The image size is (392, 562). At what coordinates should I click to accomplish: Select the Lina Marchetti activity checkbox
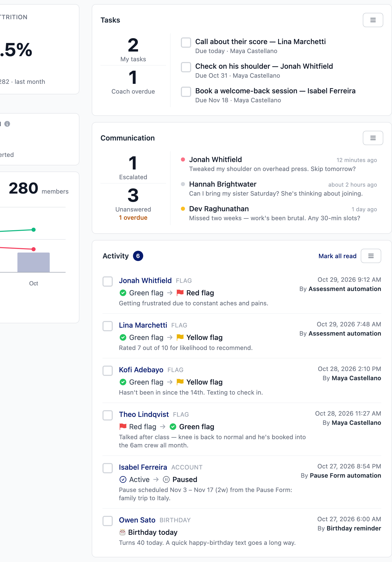108,326
